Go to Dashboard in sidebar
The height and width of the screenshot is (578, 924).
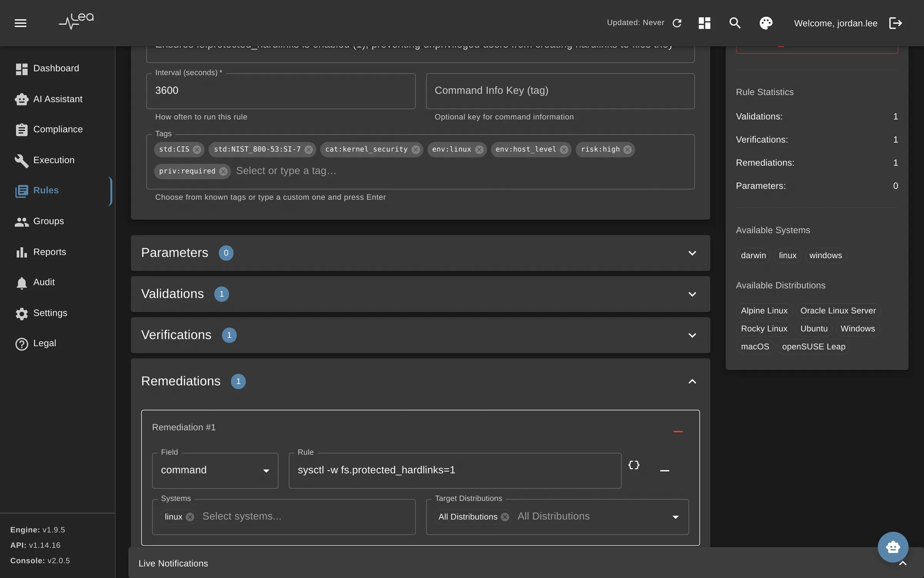57,69
